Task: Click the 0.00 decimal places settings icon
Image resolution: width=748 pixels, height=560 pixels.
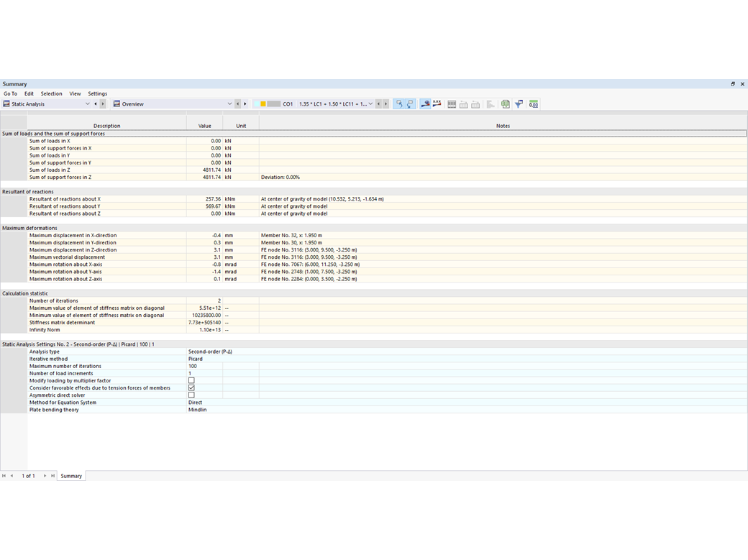Action: point(533,104)
